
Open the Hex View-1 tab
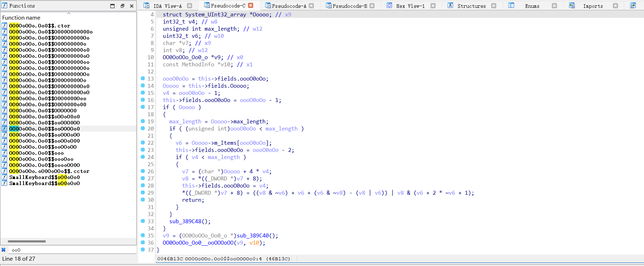tap(411, 6)
